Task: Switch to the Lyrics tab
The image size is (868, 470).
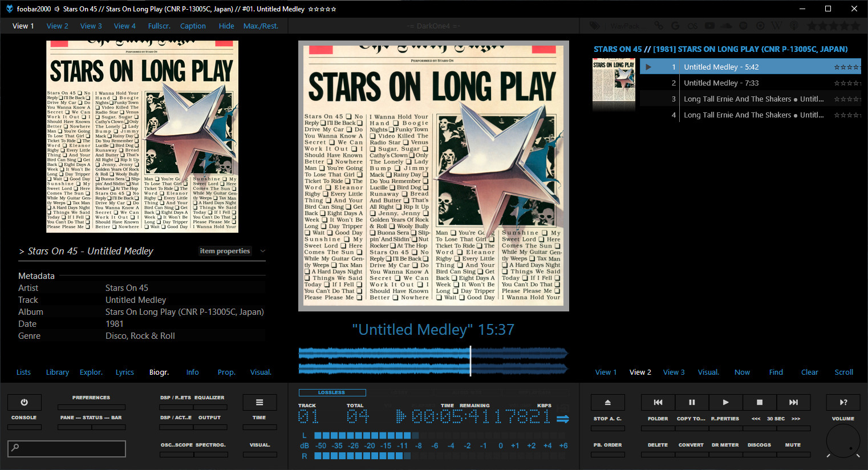Action: pyautogui.click(x=124, y=372)
